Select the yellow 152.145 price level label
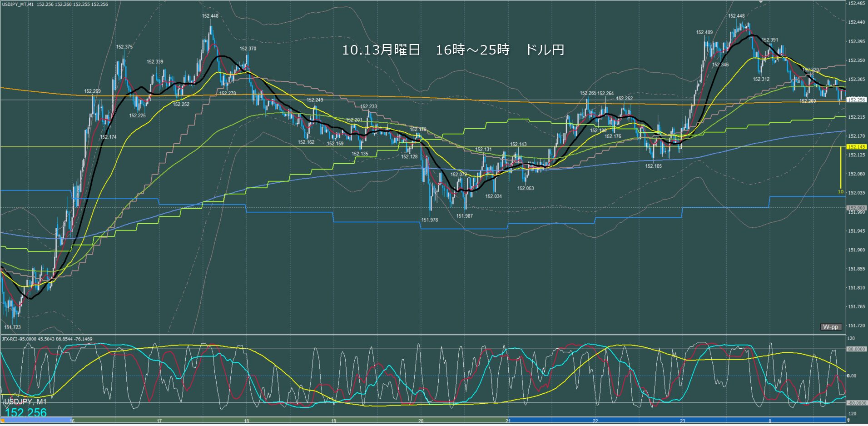The width and height of the screenshot is (868, 426). point(856,147)
